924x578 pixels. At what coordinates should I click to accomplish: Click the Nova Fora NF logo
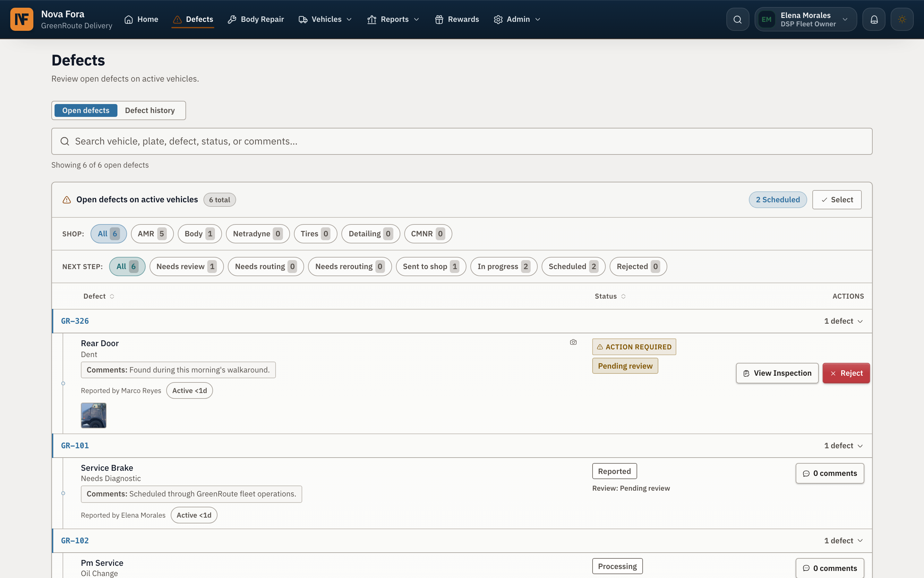(22, 19)
